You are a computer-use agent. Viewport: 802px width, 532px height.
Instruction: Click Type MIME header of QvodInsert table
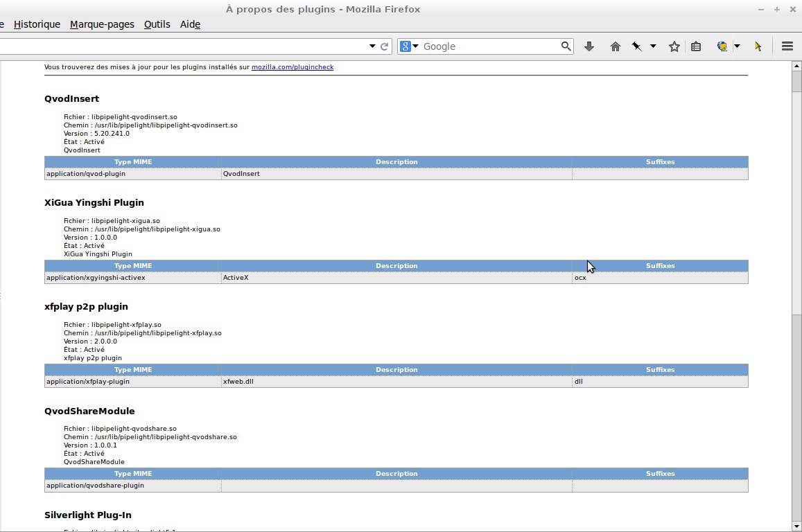pos(133,162)
